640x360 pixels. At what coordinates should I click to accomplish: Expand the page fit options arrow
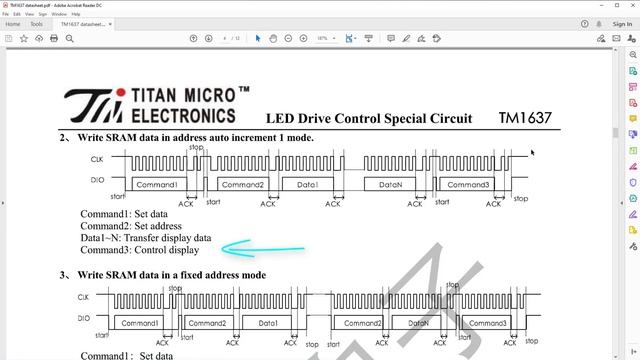pyautogui.click(x=355, y=38)
